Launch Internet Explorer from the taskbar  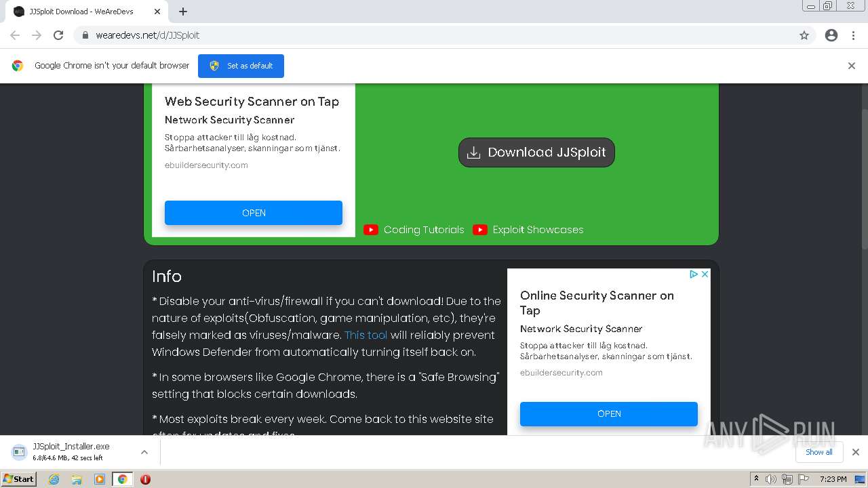[x=54, y=479]
